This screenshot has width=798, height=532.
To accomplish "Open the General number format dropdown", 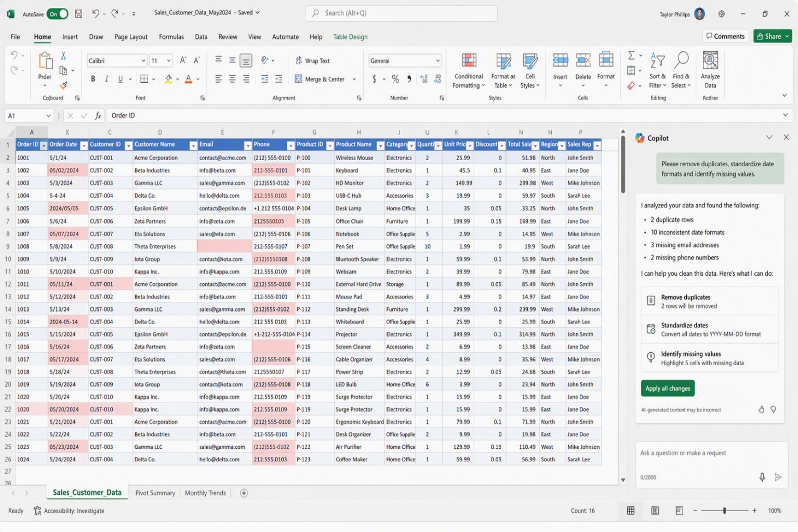I will tap(437, 61).
